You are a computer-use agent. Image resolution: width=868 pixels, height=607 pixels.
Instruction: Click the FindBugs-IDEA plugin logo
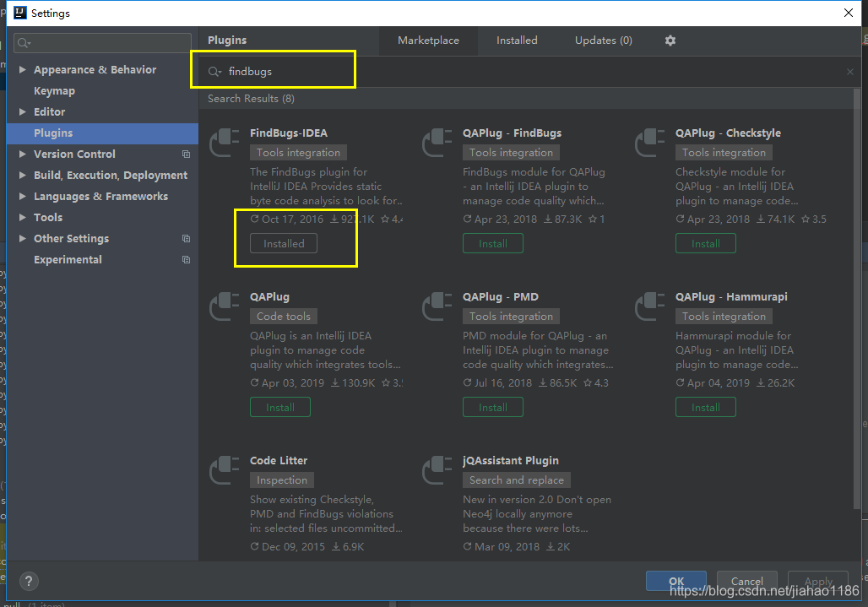click(223, 142)
